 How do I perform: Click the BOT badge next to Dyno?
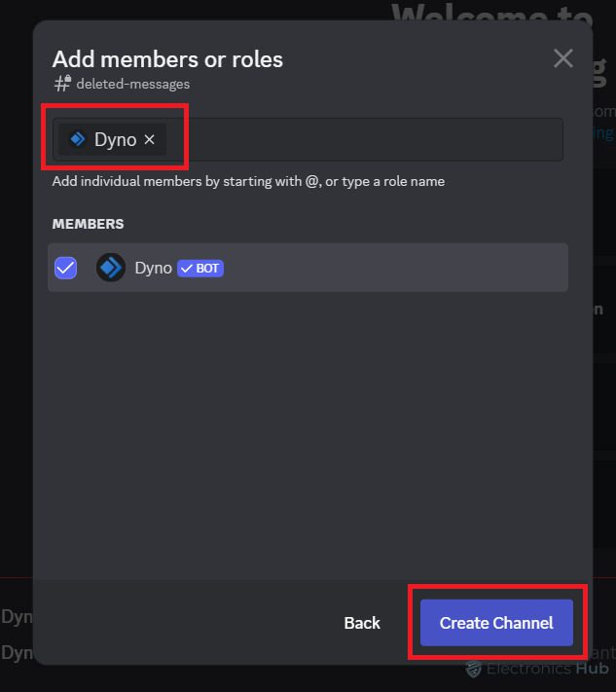200,268
